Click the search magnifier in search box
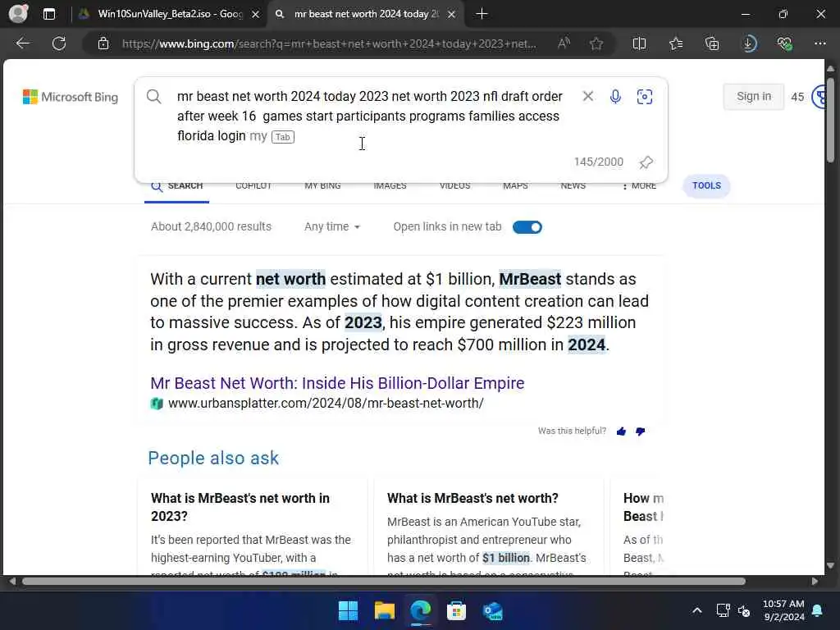The height and width of the screenshot is (630, 840). click(153, 97)
